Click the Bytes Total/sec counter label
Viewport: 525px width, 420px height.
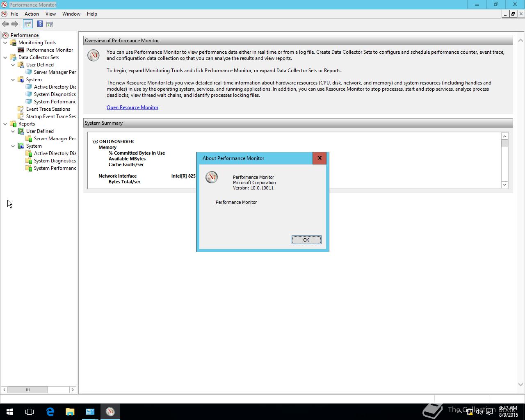(125, 182)
